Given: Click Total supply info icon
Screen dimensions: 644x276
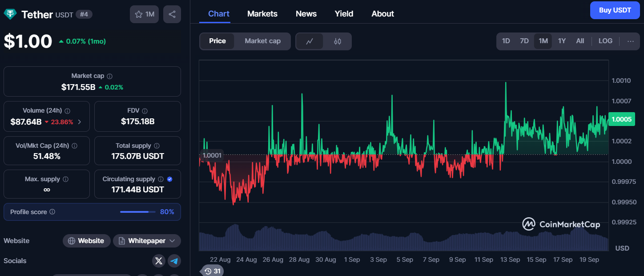Looking at the screenshot, I should pos(157,146).
